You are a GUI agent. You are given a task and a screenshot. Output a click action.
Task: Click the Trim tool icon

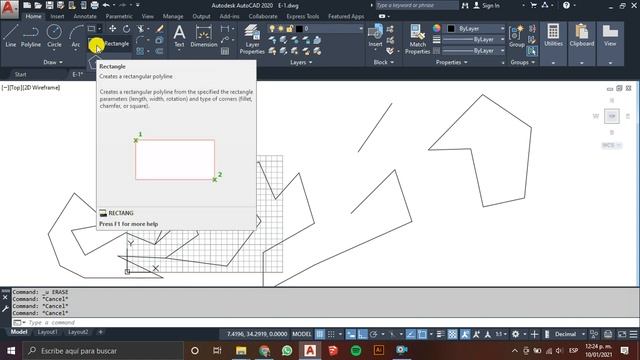pos(140,29)
